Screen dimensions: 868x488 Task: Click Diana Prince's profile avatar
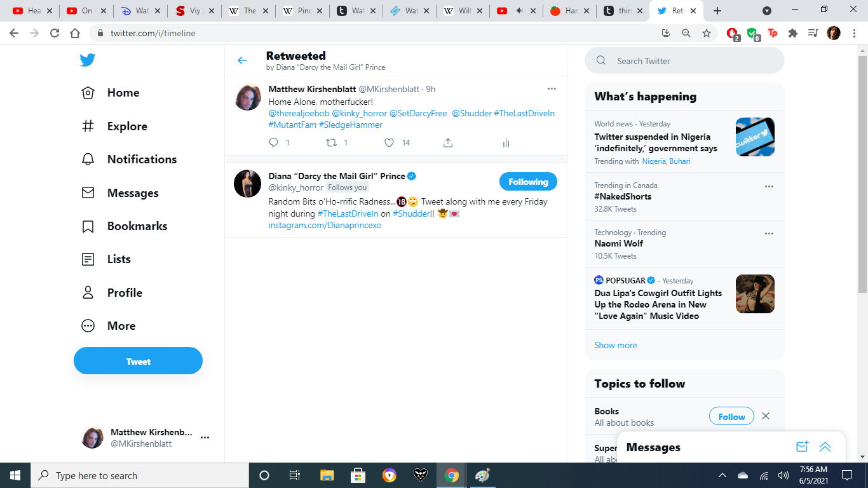pyautogui.click(x=247, y=184)
